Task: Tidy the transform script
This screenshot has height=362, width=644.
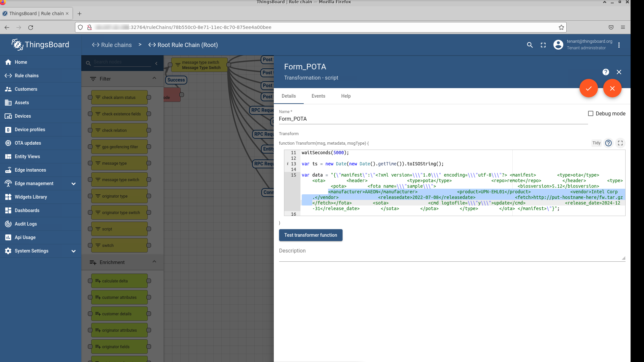Action: (x=596, y=143)
